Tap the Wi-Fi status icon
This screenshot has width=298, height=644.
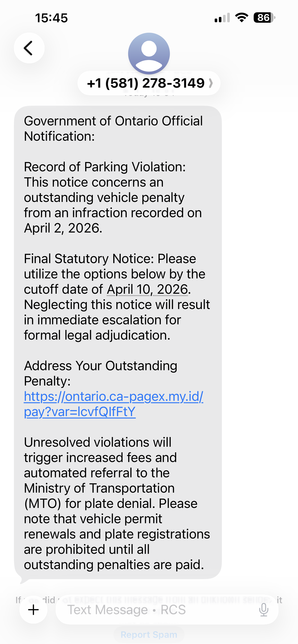coord(241,18)
